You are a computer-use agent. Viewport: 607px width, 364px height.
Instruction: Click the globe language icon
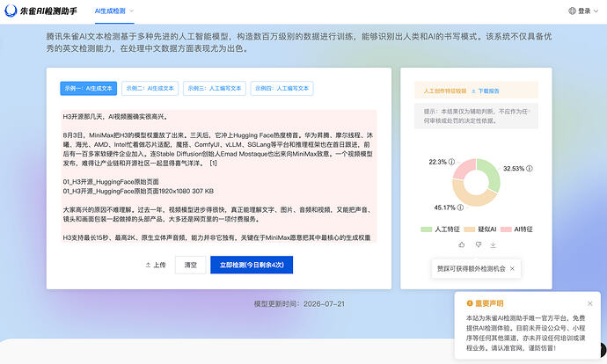pos(572,11)
